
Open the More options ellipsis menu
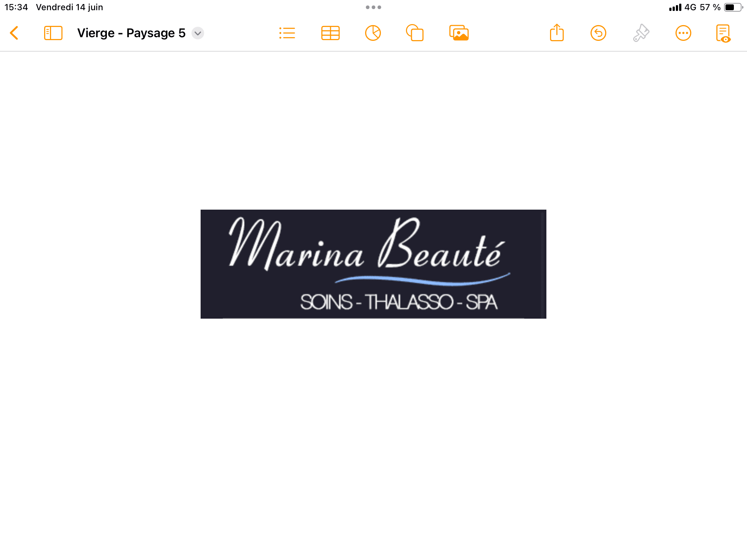[x=683, y=33]
